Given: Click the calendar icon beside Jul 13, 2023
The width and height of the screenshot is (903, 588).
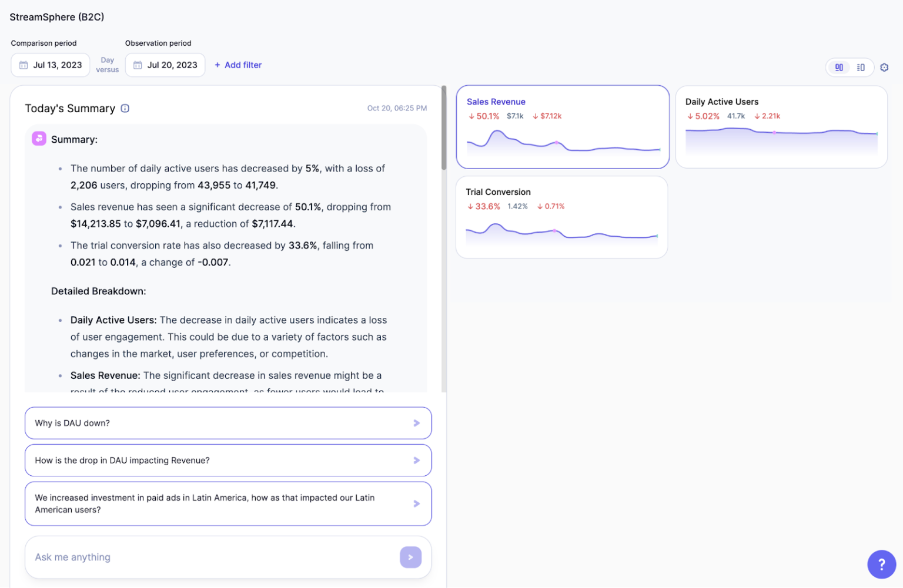Looking at the screenshot, I should pos(24,65).
